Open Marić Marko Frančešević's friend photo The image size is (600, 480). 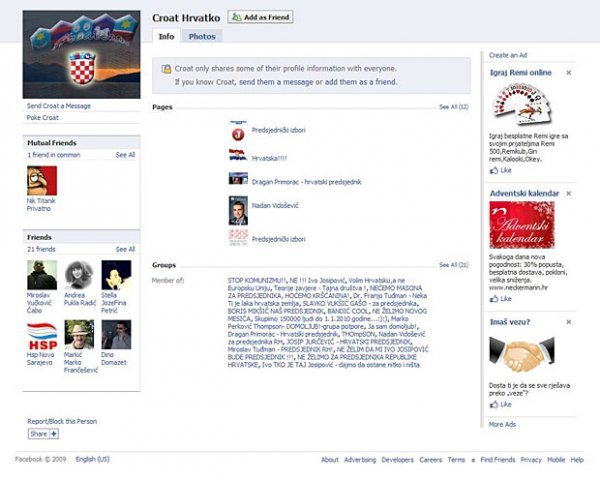pos(79,335)
